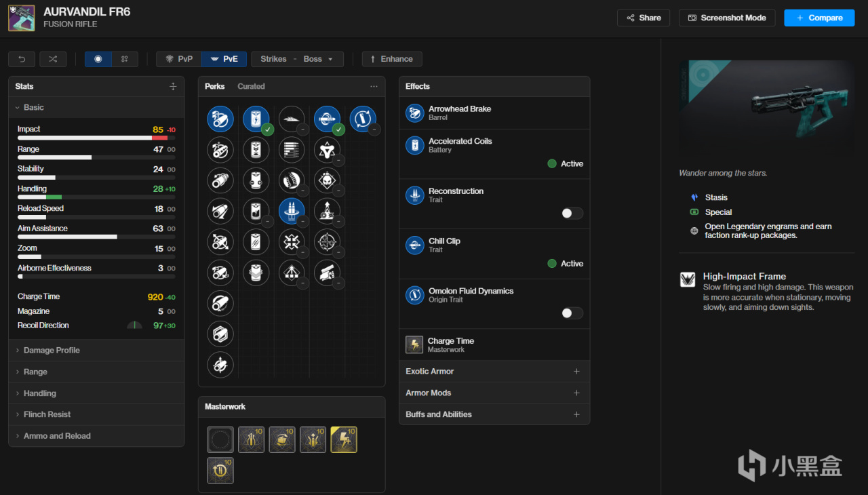
Task: Click the Aurvandil FR6 weapon icon in header
Action: (22, 18)
